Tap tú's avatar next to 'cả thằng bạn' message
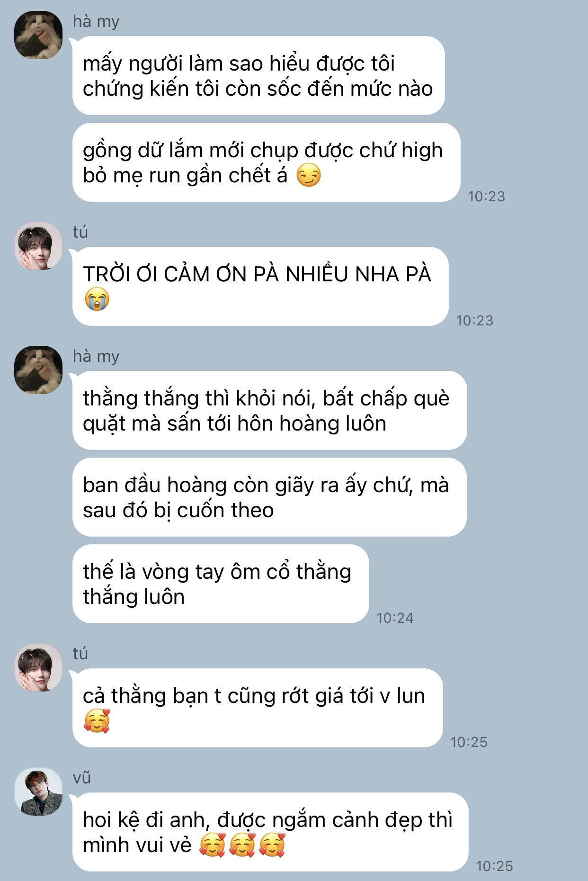The width and height of the screenshot is (588, 881). point(38,667)
